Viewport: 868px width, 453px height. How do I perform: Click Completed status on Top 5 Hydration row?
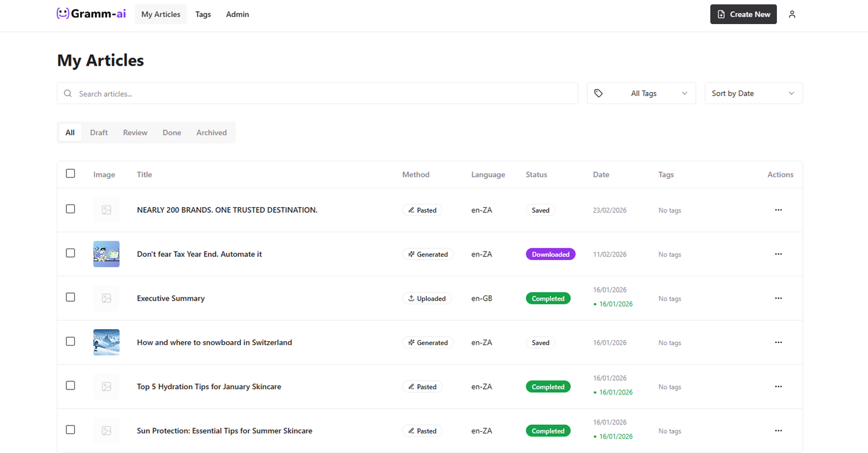click(x=548, y=387)
